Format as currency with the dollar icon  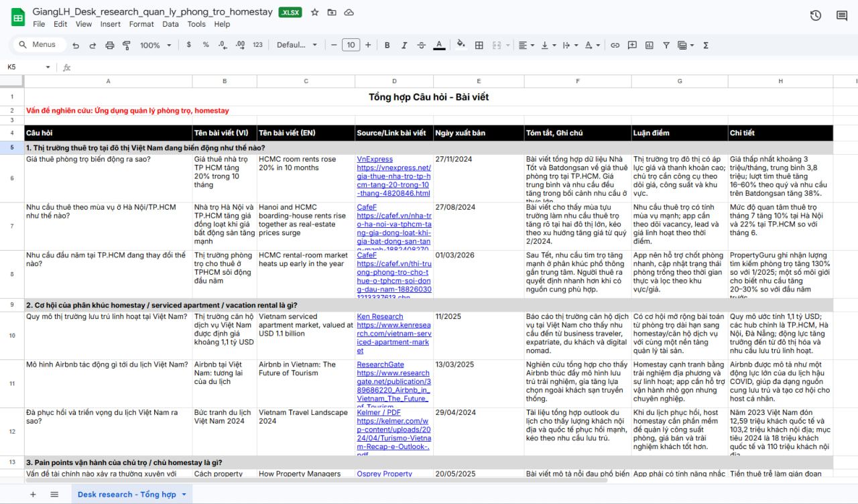(189, 45)
